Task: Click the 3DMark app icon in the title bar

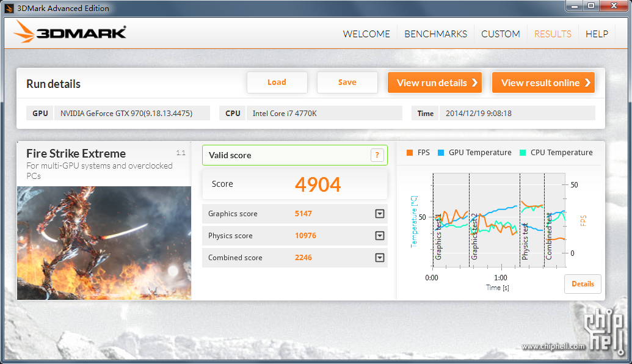Action: pos(9,8)
